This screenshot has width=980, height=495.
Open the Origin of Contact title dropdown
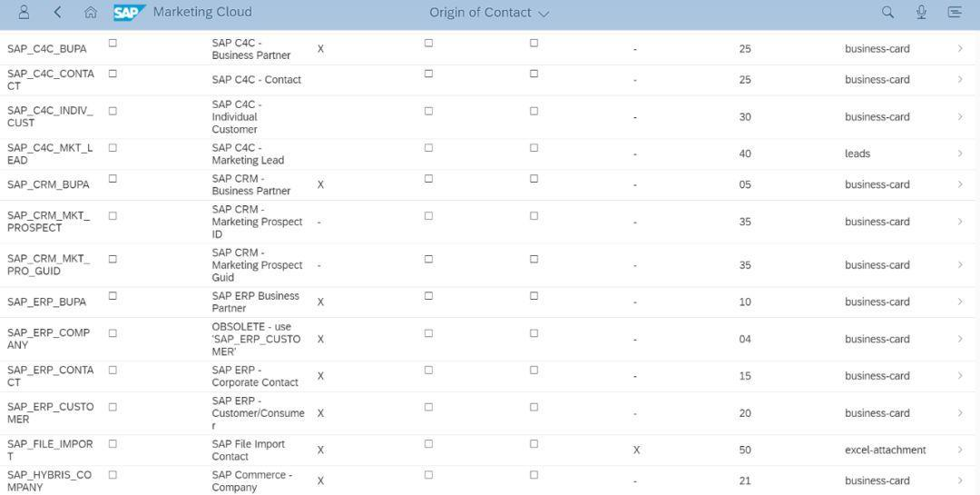(x=489, y=13)
